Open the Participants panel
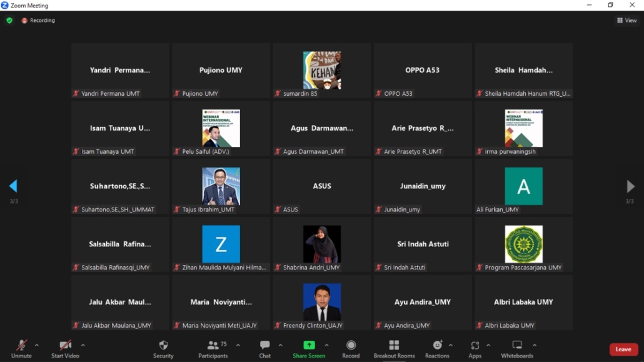Viewport: 644px width, 362px height. click(x=213, y=346)
